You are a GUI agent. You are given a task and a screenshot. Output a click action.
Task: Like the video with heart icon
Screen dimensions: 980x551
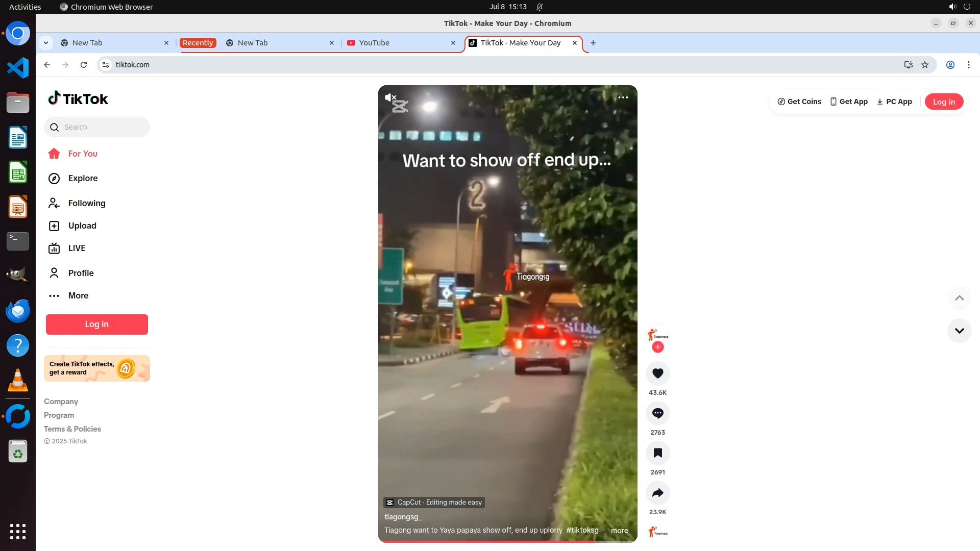pos(657,373)
